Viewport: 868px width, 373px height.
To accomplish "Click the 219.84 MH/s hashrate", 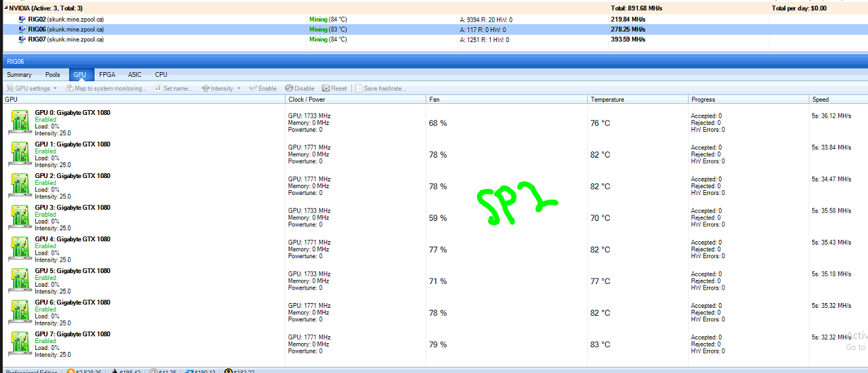I will [x=628, y=20].
